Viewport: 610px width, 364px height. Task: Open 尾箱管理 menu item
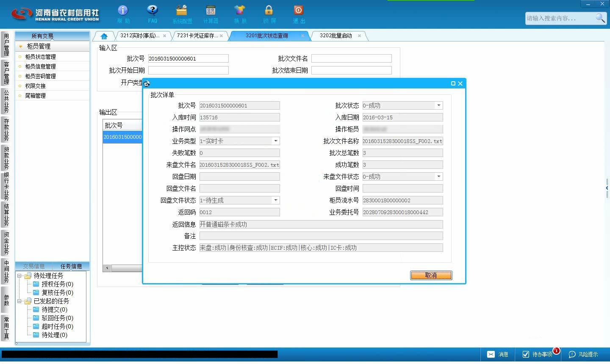[x=35, y=96]
